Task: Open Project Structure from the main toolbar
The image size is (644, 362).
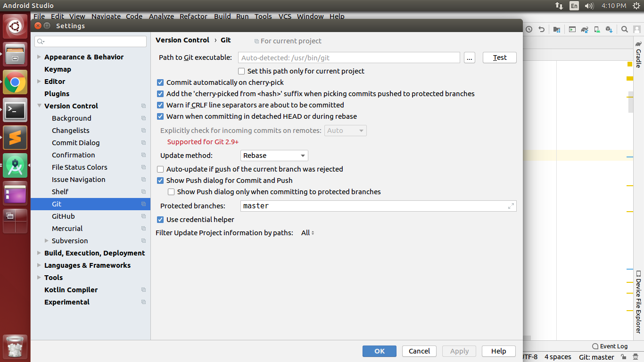Action: 557,29
